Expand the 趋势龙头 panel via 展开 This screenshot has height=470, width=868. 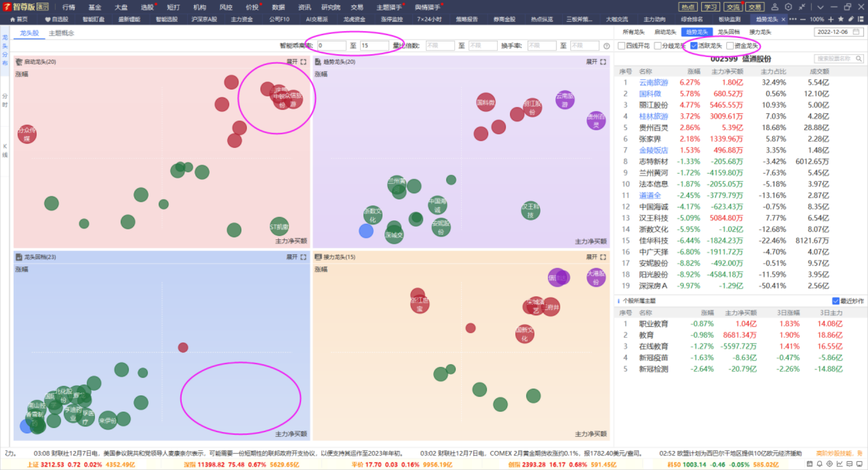[x=592, y=62]
